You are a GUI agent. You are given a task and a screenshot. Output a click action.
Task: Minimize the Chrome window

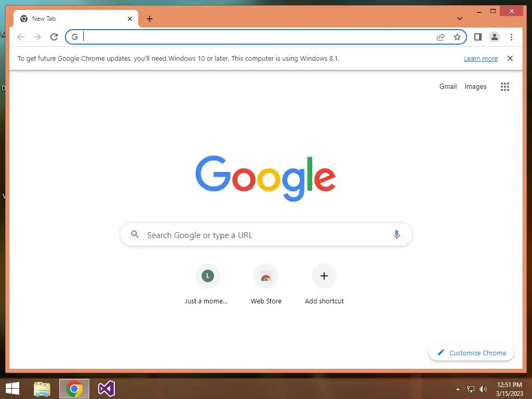pos(478,11)
